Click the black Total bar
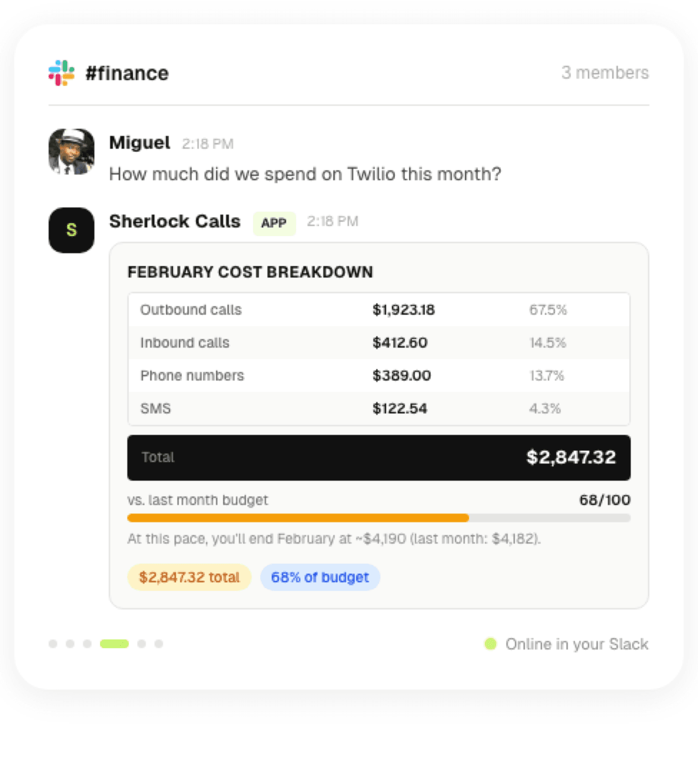The image size is (698, 784). [x=379, y=457]
